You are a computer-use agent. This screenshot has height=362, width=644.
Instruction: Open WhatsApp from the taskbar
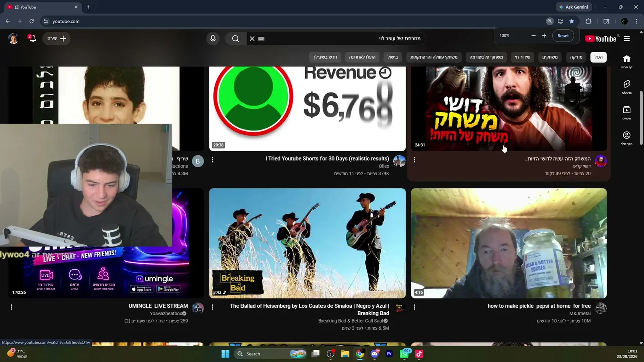(404, 354)
